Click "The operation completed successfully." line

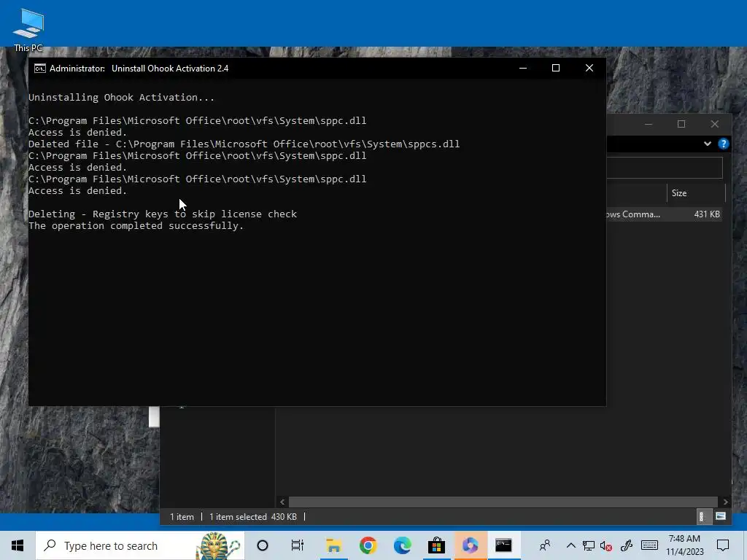click(136, 226)
